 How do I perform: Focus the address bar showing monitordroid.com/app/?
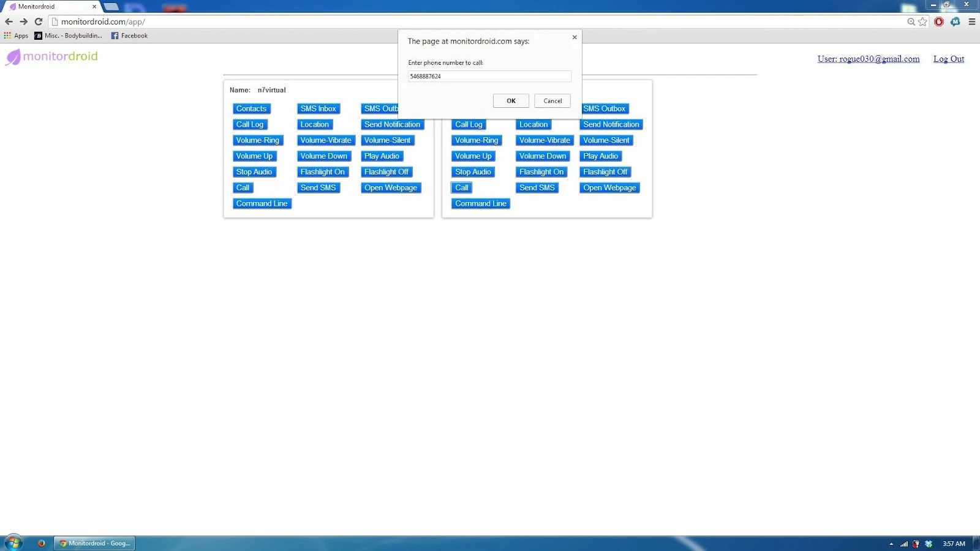point(478,22)
